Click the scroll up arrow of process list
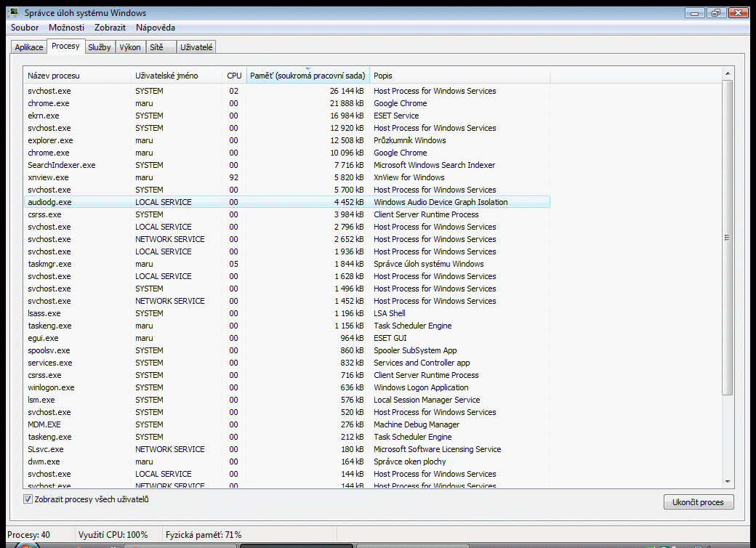The height and width of the screenshot is (548, 756). tap(728, 73)
